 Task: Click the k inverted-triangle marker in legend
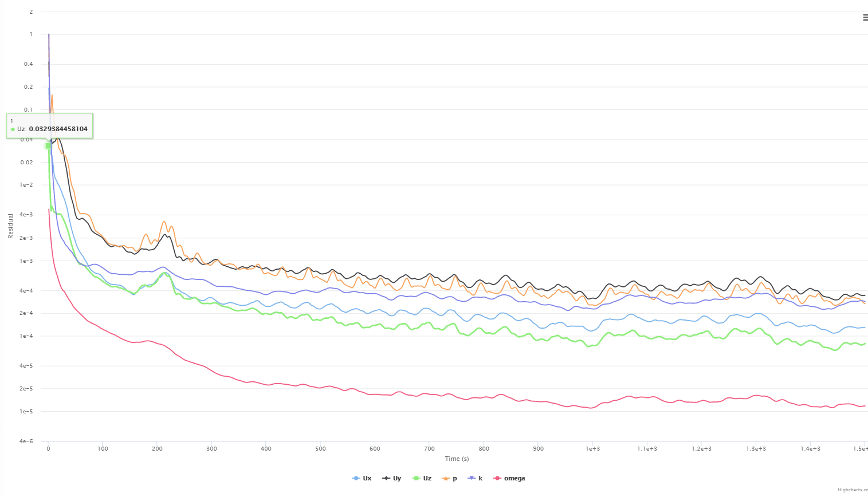click(472, 479)
